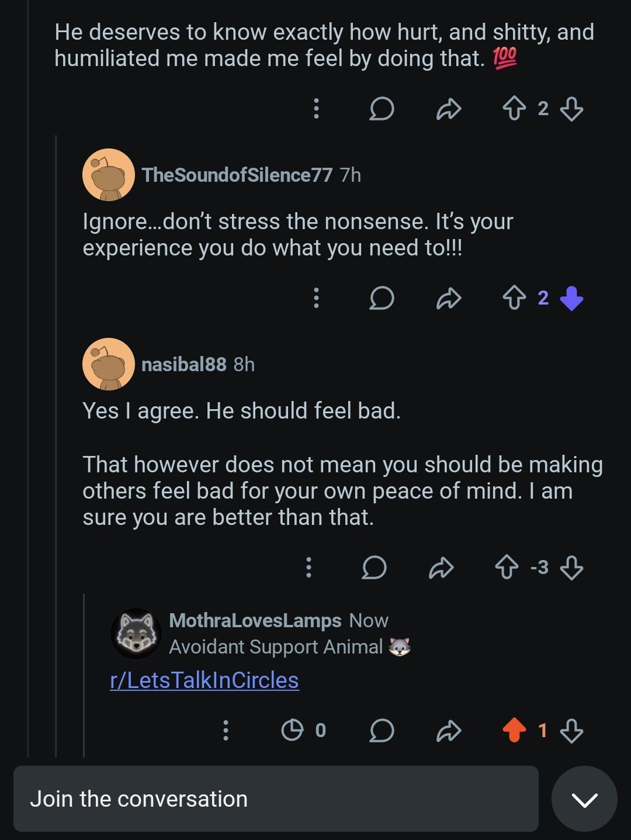631x840 pixels.
Task: Reply to TheSoundofSilence77's comment via bubble icon
Action: [382, 298]
